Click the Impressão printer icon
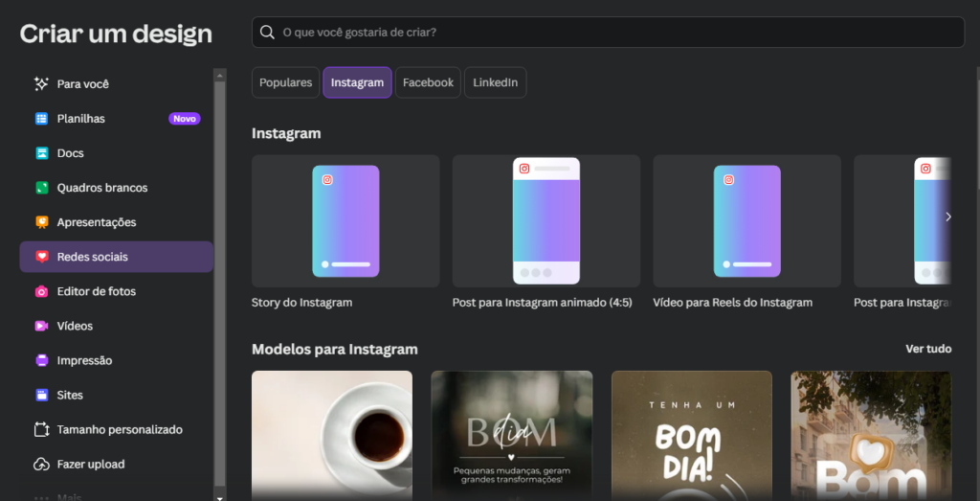The width and height of the screenshot is (980, 501). coord(41,361)
